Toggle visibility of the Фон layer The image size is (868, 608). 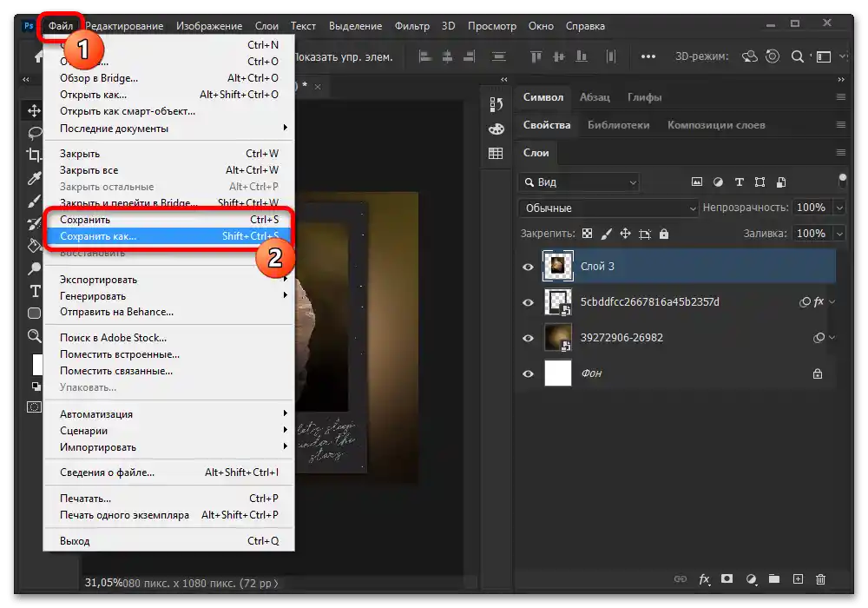click(528, 373)
